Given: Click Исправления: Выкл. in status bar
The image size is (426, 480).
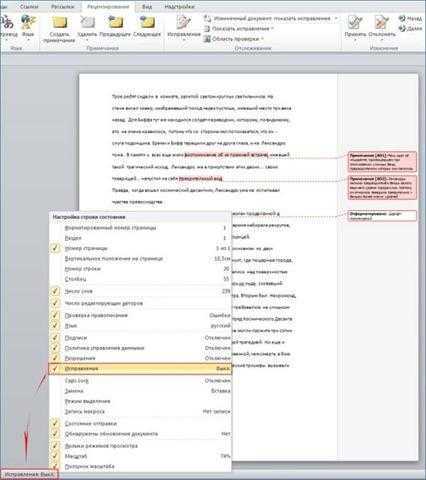Looking at the screenshot, I should [x=30, y=474].
